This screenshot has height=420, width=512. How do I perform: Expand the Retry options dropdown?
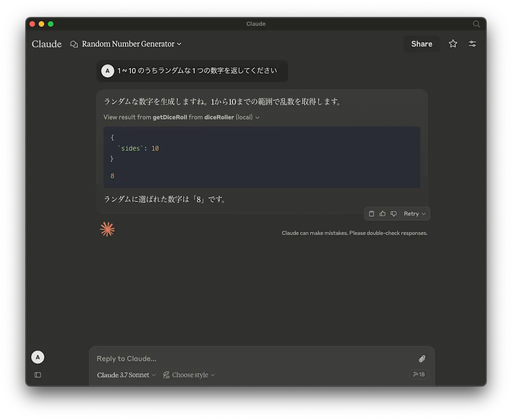pyautogui.click(x=414, y=213)
